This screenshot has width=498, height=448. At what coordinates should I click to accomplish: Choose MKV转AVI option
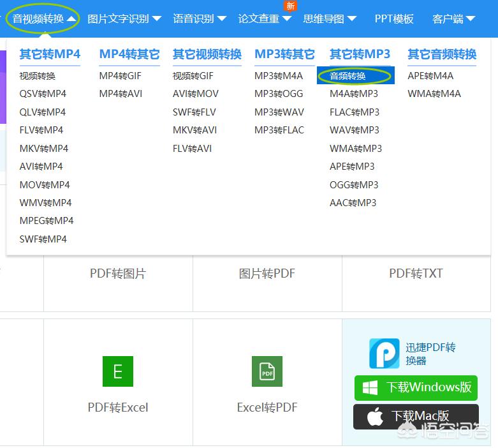(x=194, y=130)
